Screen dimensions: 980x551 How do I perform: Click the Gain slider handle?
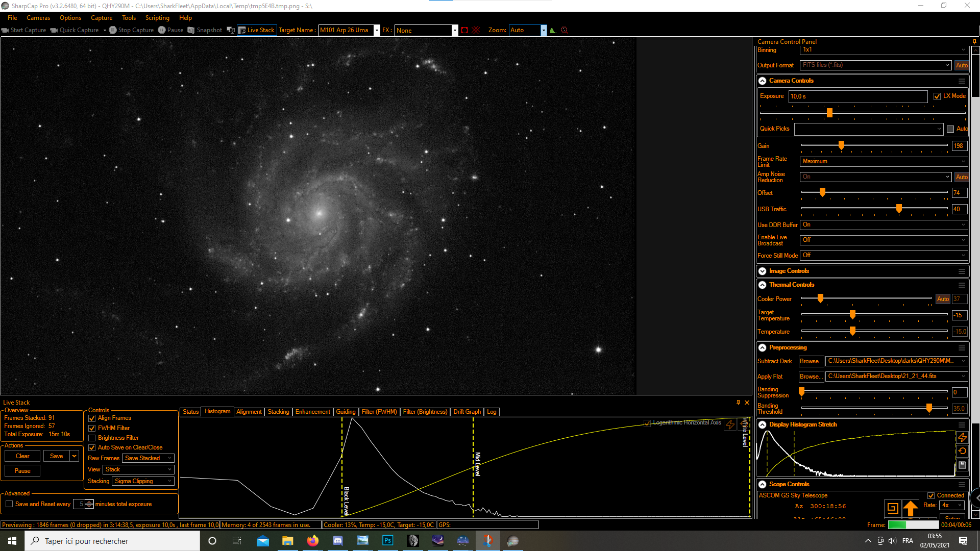point(842,145)
